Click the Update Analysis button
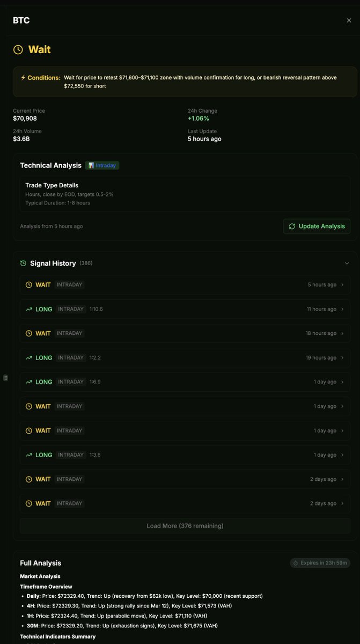Screen dimensions: 360x644 click(317, 226)
